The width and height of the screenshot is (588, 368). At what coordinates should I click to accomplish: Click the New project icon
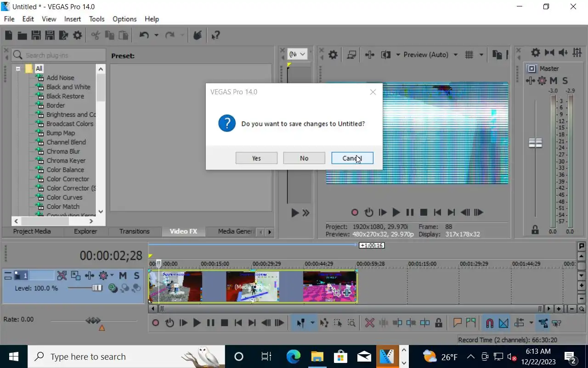coord(8,35)
